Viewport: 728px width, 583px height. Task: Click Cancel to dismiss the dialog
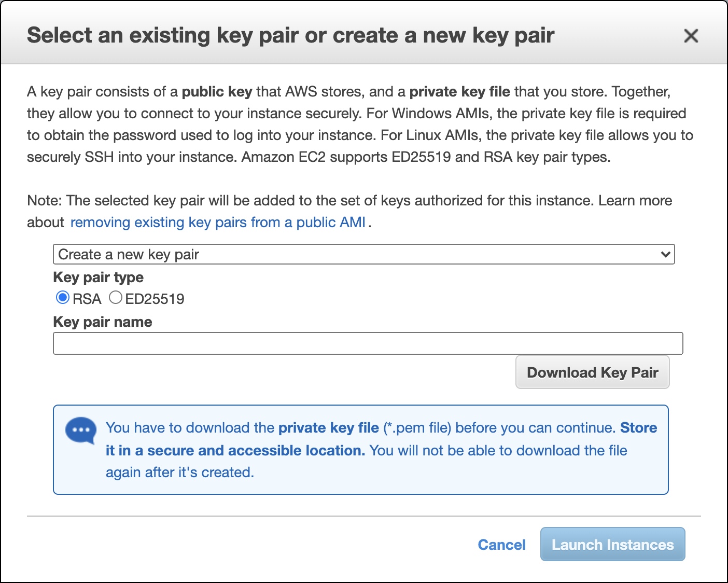501,545
